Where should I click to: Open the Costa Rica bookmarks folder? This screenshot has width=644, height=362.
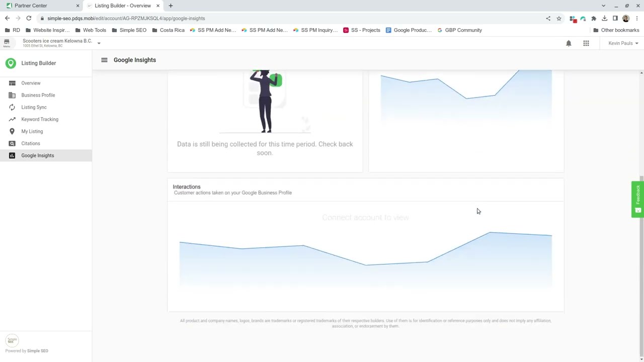click(x=168, y=30)
